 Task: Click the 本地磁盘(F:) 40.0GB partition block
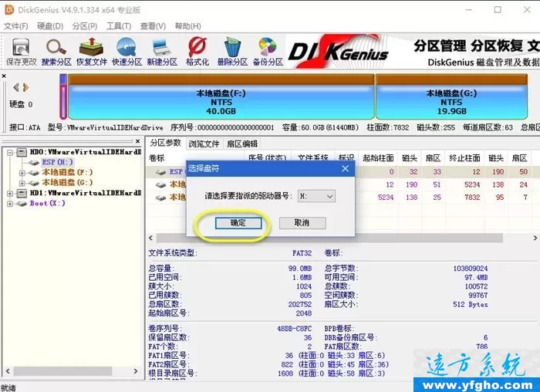221,96
